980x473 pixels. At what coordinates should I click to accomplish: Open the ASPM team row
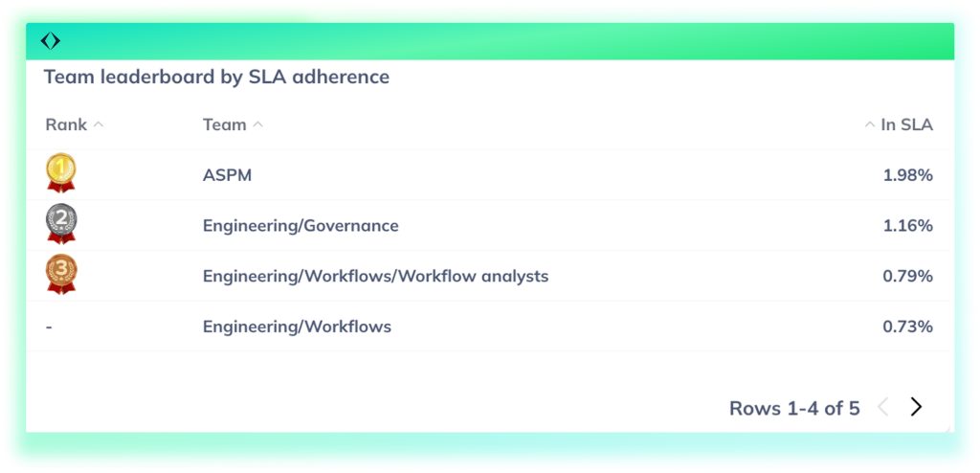pos(227,175)
